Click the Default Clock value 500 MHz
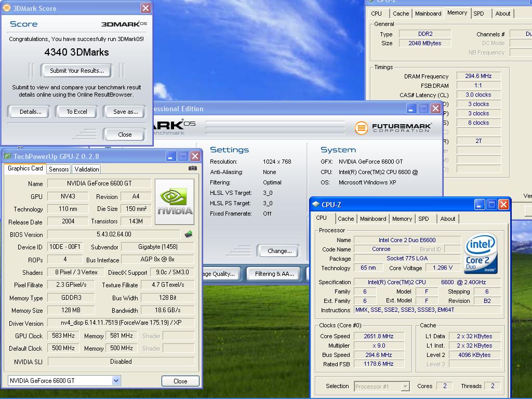 pos(63,348)
